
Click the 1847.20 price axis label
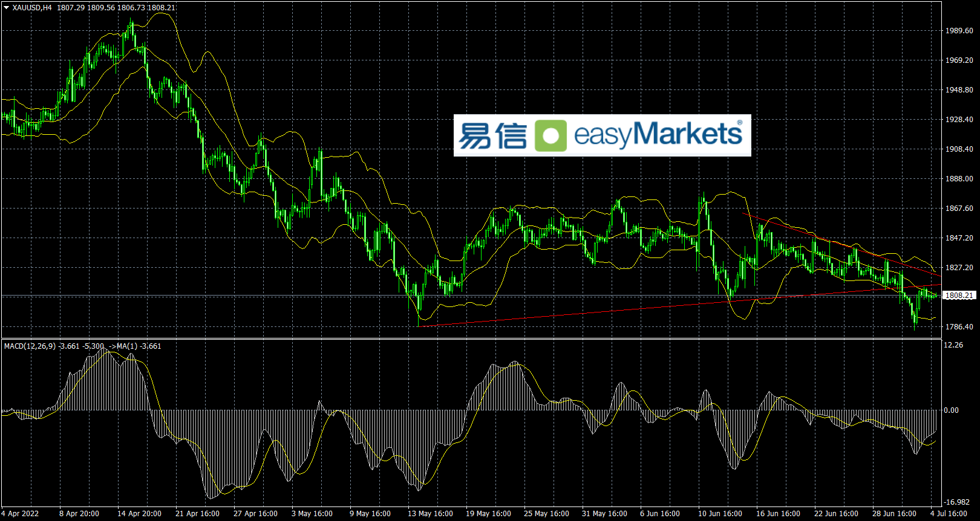click(959, 238)
